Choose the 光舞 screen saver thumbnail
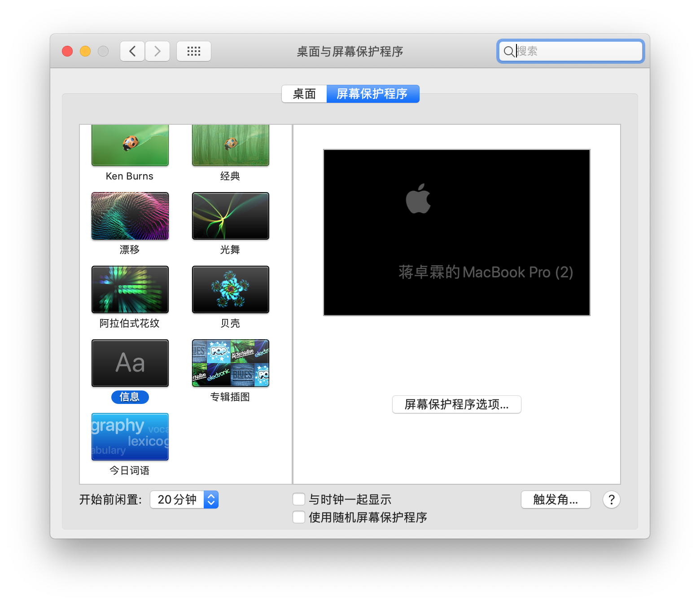The width and height of the screenshot is (700, 605). [x=231, y=216]
